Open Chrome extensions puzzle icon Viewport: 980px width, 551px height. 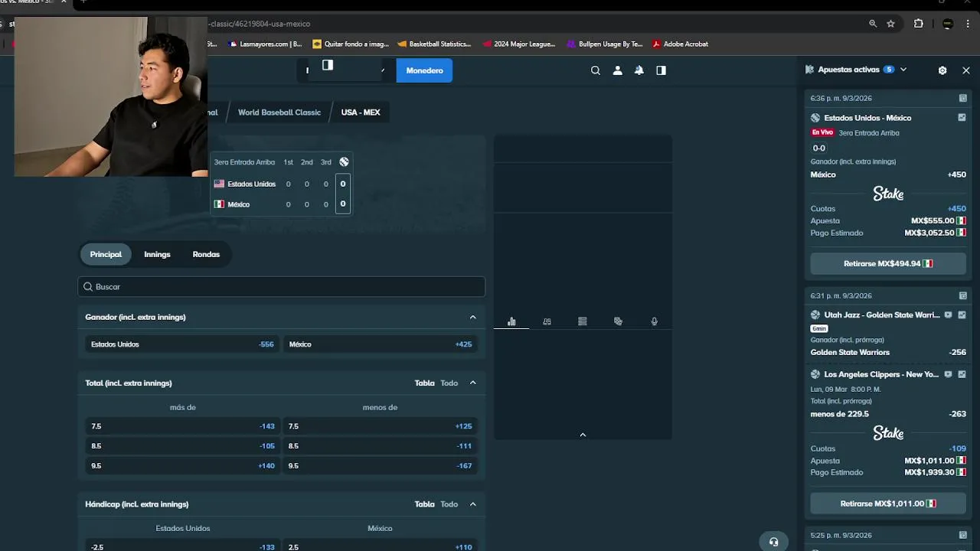[x=918, y=24]
